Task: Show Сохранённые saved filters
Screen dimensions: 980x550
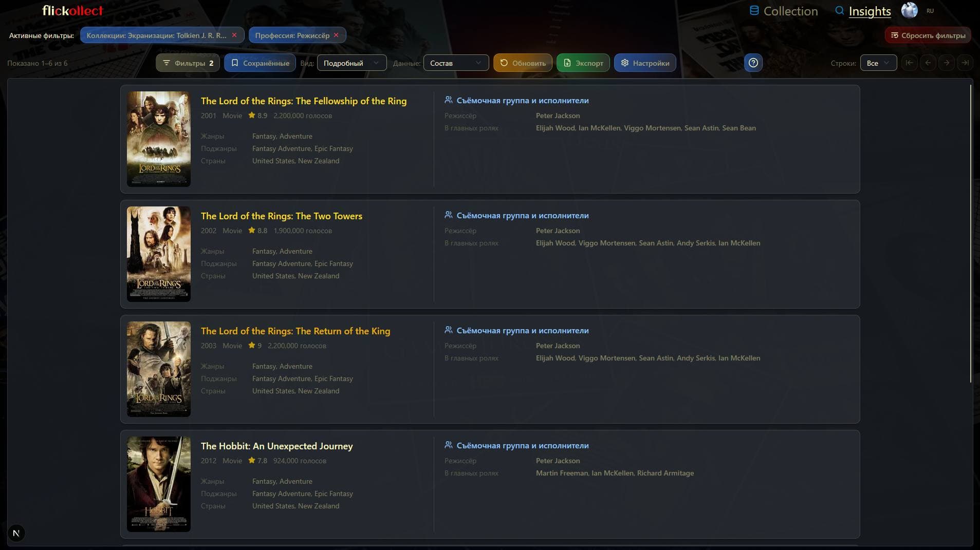Action: tap(260, 63)
